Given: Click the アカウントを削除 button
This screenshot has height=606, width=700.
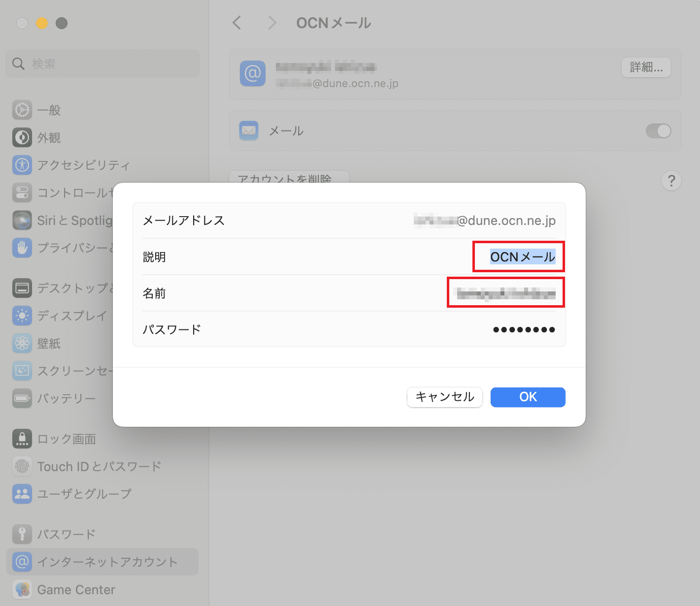Looking at the screenshot, I should [289, 177].
